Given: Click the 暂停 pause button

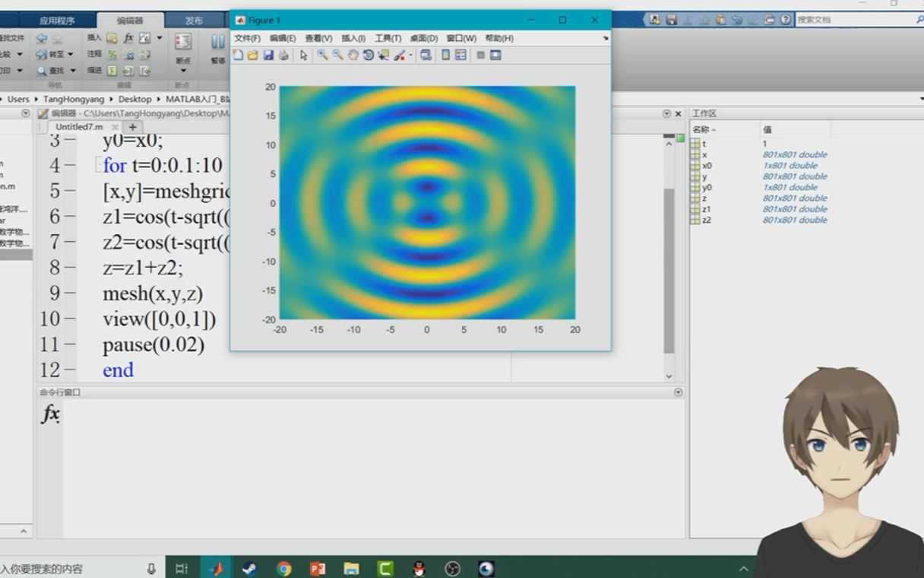Looking at the screenshot, I should point(218,47).
